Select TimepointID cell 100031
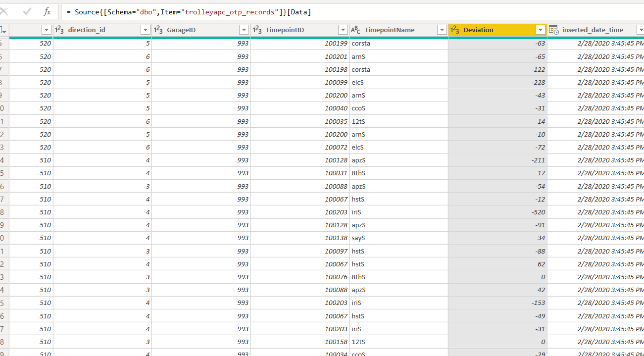The height and width of the screenshot is (356, 644). (x=300, y=173)
